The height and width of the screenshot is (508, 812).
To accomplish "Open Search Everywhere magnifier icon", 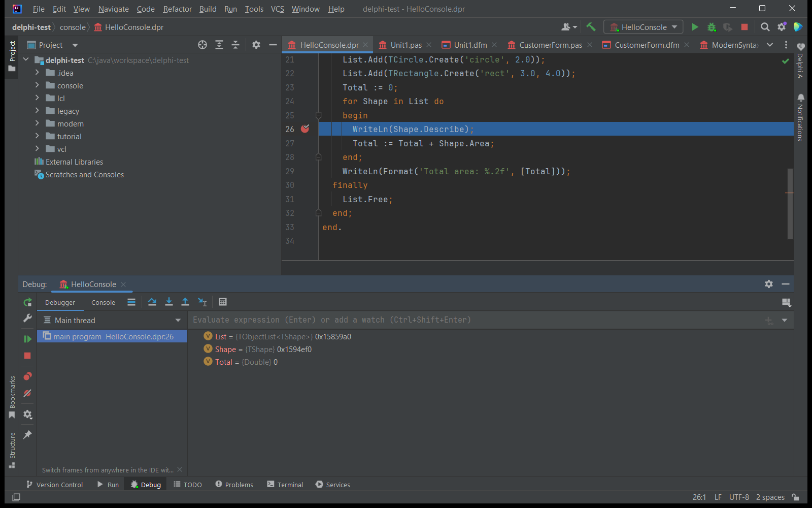I will (x=765, y=27).
